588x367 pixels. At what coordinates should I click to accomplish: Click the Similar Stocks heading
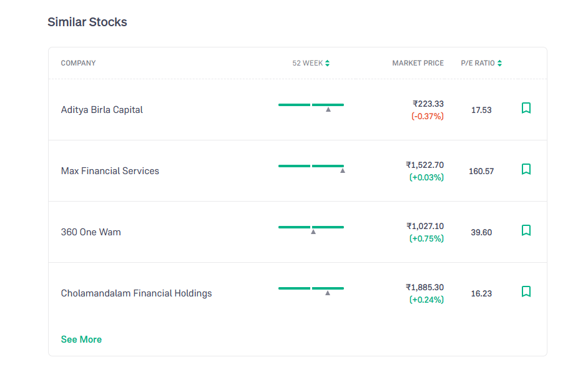(87, 22)
